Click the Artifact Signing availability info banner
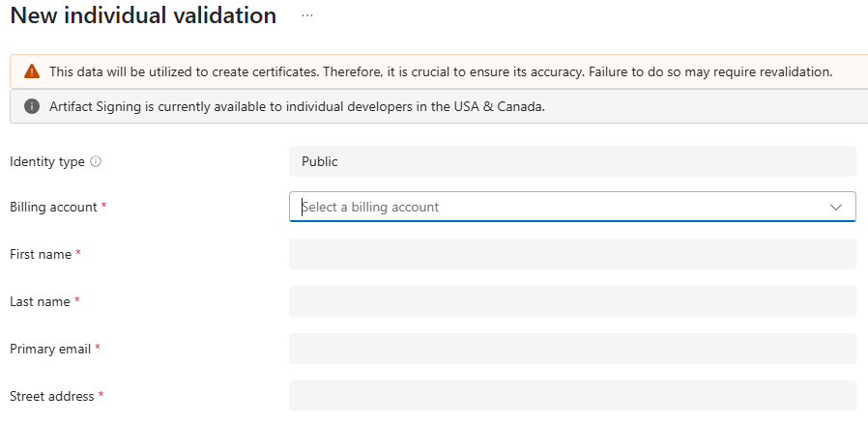The height and width of the screenshot is (421, 868). pyautogui.click(x=439, y=106)
